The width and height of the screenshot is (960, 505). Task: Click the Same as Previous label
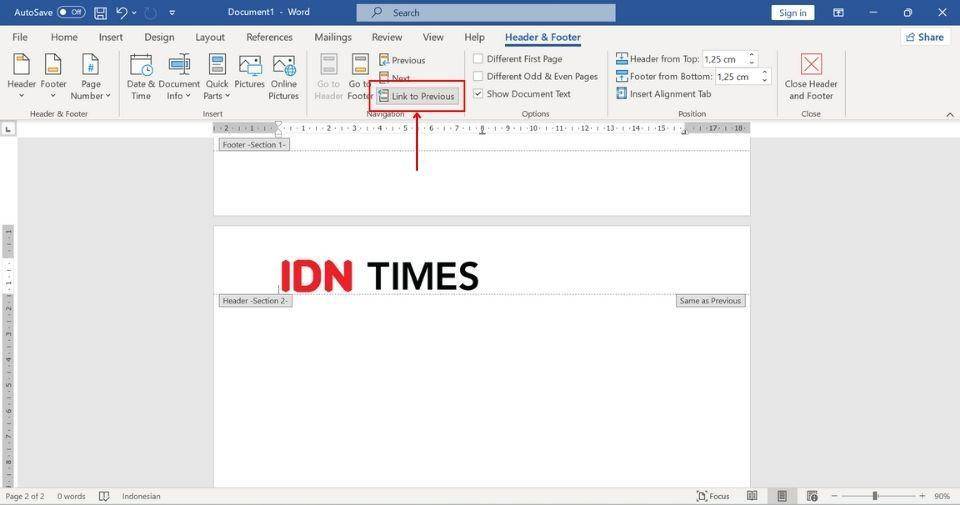[710, 301]
